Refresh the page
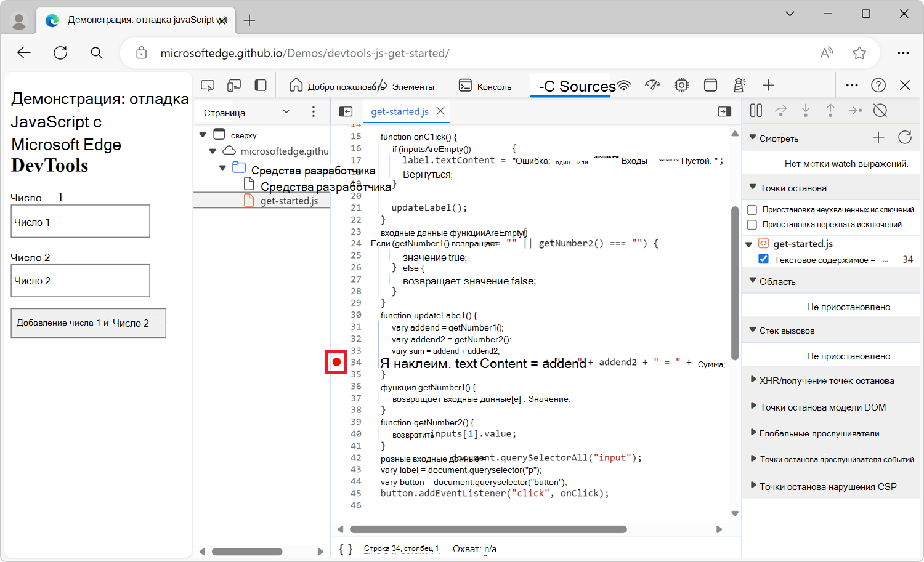Screen dimensions: 924x562 [x=60, y=53]
